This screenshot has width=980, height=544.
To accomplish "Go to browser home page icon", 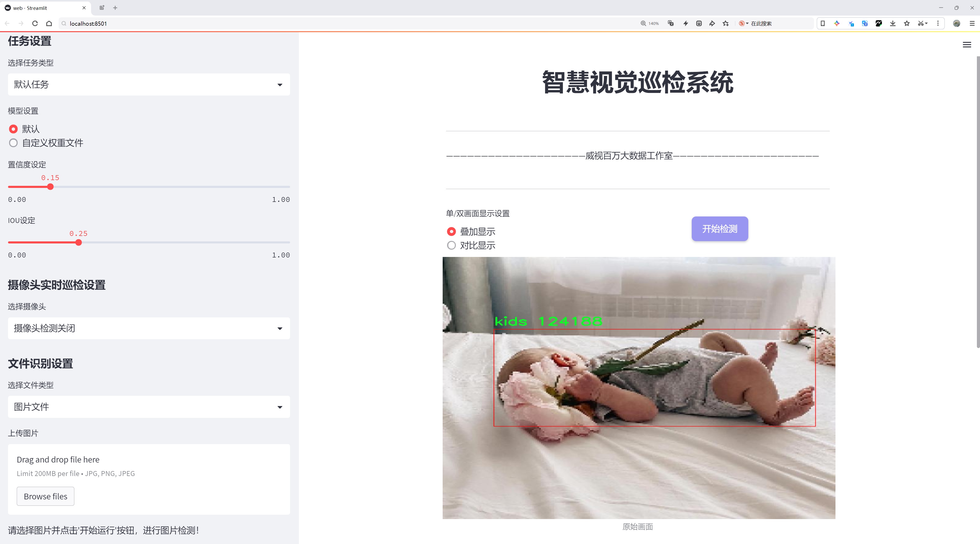I will click(x=49, y=24).
